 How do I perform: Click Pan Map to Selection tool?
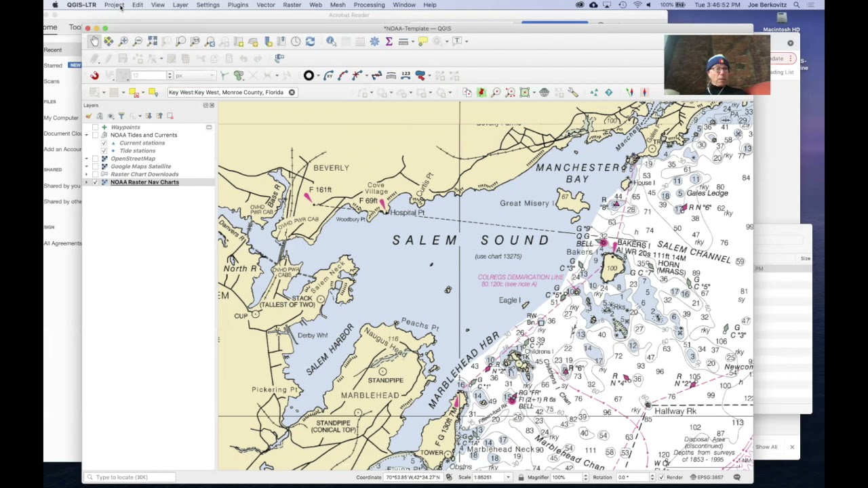[x=108, y=41]
